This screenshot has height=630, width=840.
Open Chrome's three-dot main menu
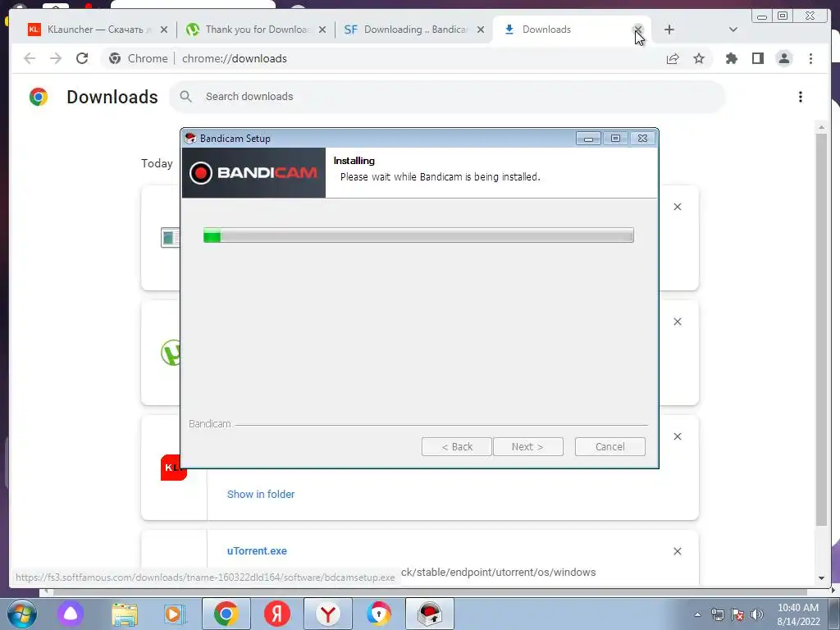click(810, 58)
